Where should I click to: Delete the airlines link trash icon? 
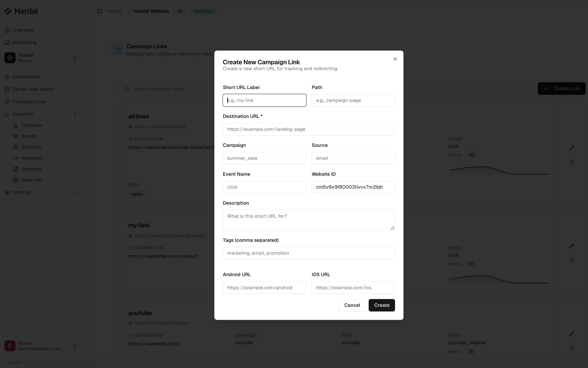point(571,162)
